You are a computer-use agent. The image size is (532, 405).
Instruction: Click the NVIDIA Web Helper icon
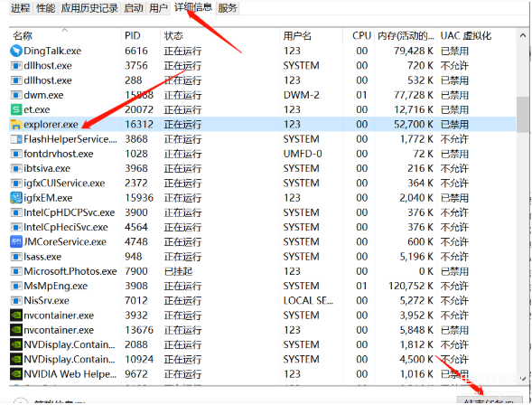16,374
